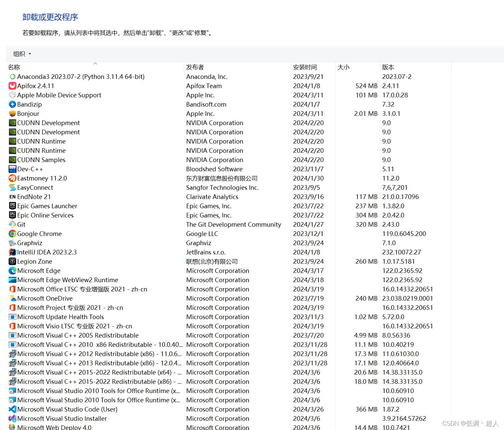Click publisher JetBrains s.r.o.
This screenshot has height=430, width=504.
(x=206, y=252)
